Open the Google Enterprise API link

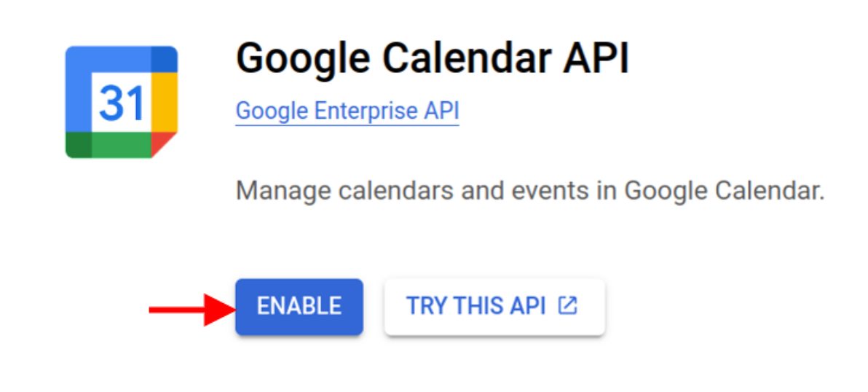click(347, 111)
